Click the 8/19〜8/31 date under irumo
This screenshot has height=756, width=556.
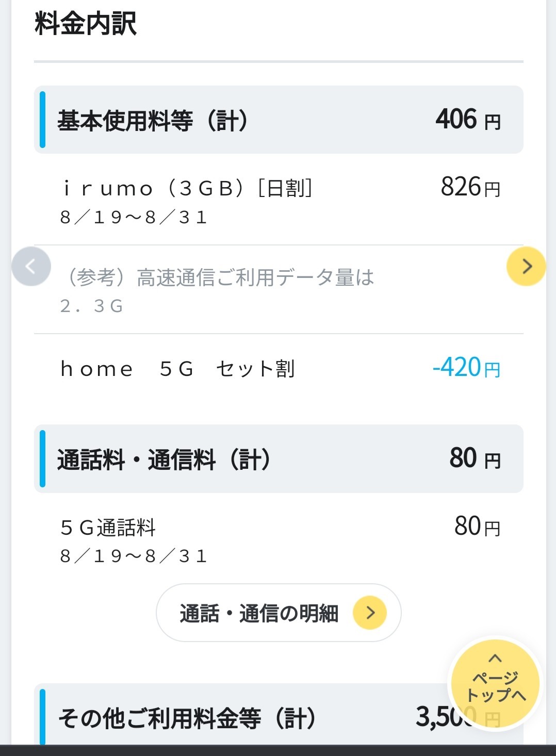click(x=134, y=218)
